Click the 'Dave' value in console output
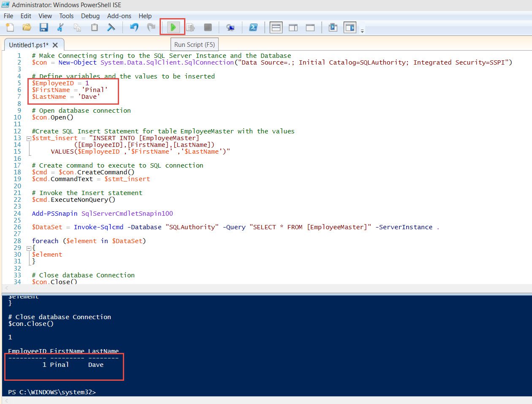This screenshot has height=404, width=532. [96, 365]
